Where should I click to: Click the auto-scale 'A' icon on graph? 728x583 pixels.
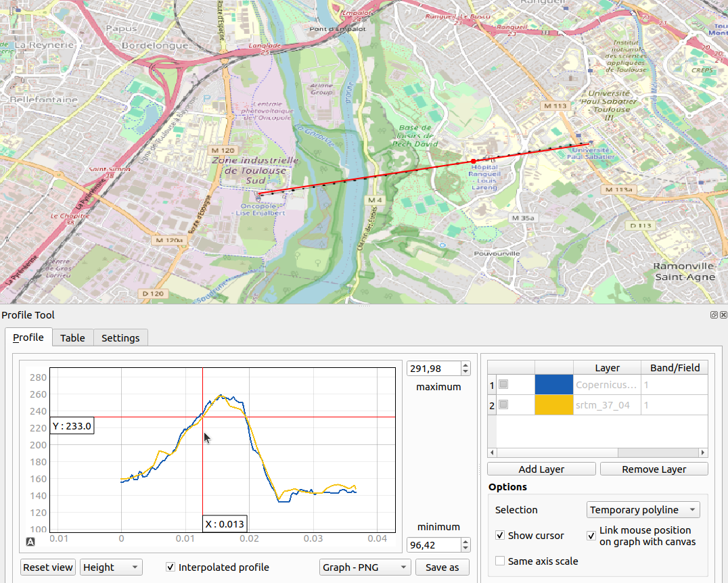click(x=30, y=541)
